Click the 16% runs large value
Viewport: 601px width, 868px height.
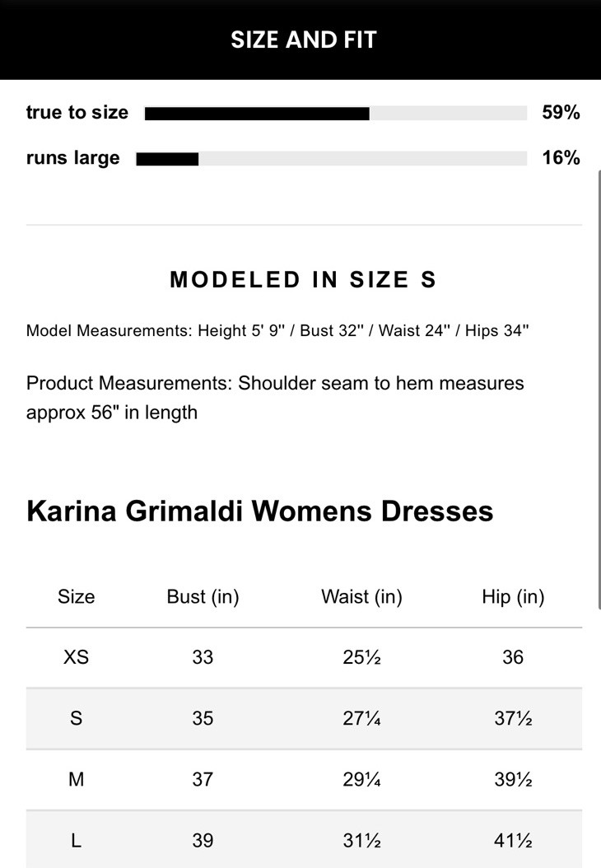pos(561,158)
